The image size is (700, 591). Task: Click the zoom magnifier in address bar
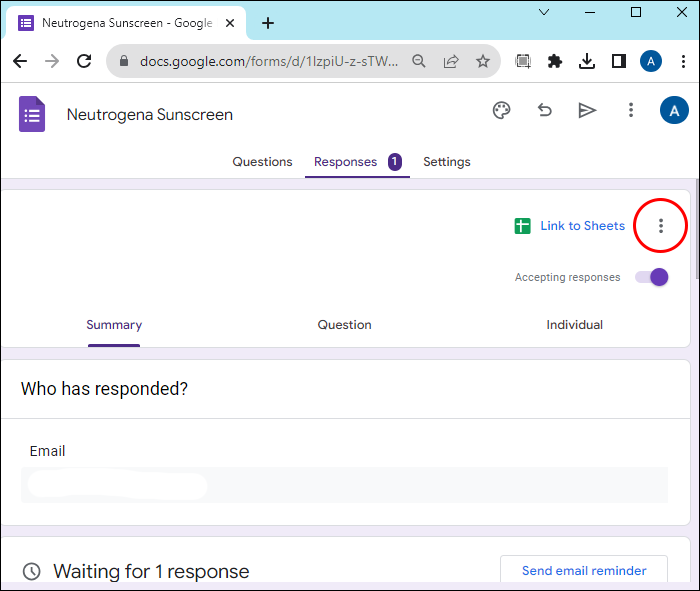click(419, 61)
